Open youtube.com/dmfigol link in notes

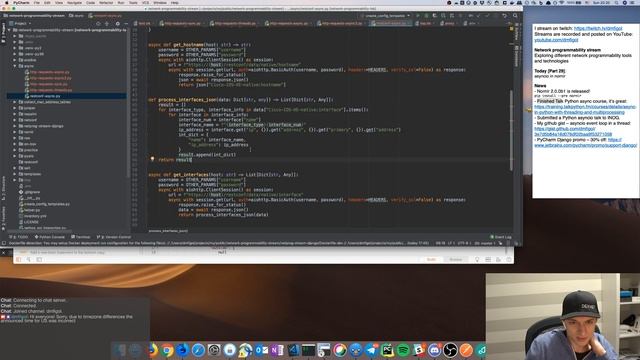[x=556, y=40]
